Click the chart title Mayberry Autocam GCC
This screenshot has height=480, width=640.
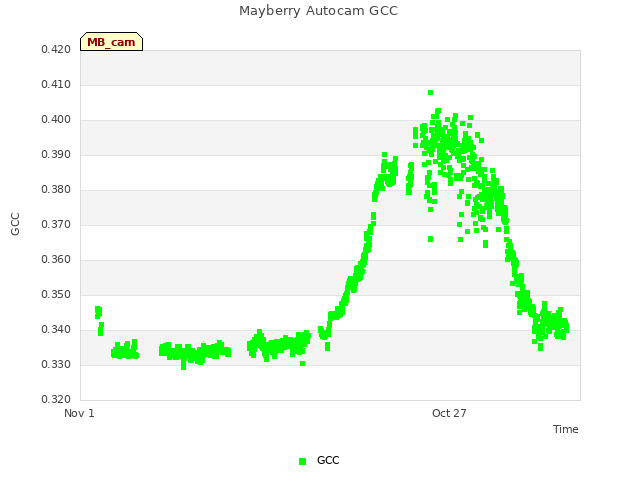tap(318, 11)
